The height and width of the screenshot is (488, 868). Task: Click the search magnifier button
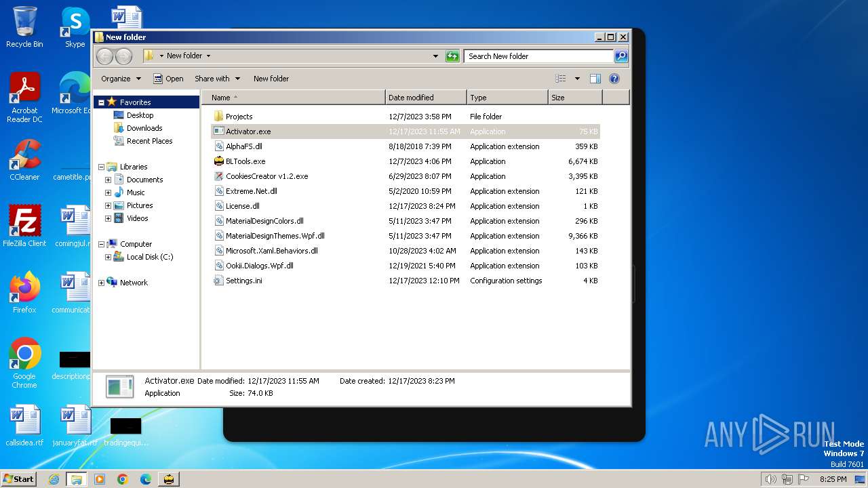pos(621,56)
